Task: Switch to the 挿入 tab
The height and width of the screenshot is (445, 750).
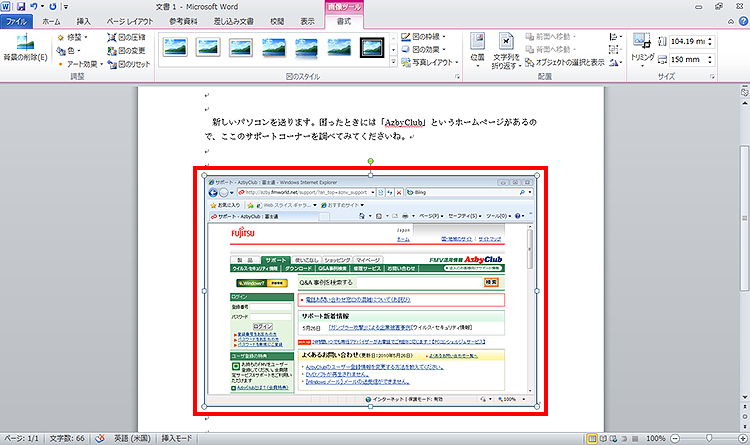Action: click(83, 22)
